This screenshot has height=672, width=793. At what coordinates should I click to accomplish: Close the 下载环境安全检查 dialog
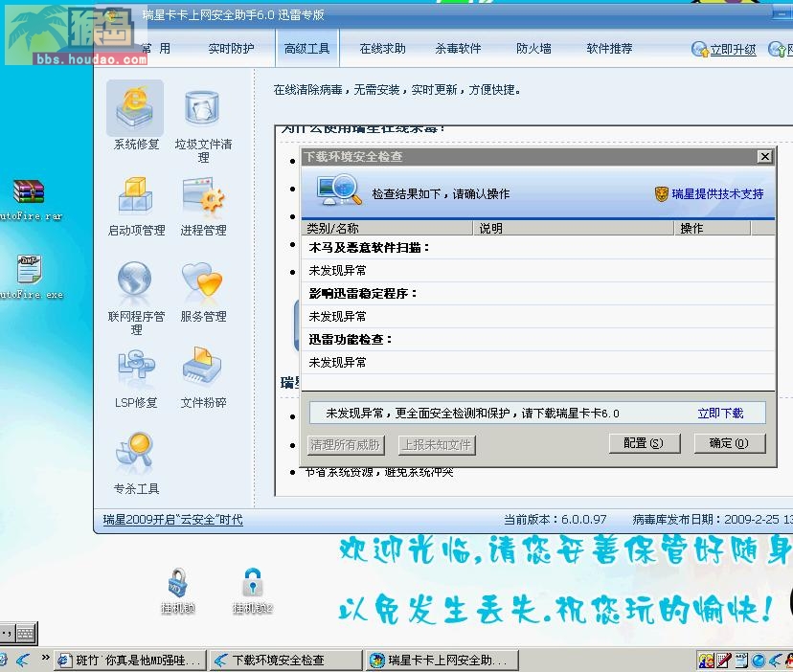tap(764, 157)
